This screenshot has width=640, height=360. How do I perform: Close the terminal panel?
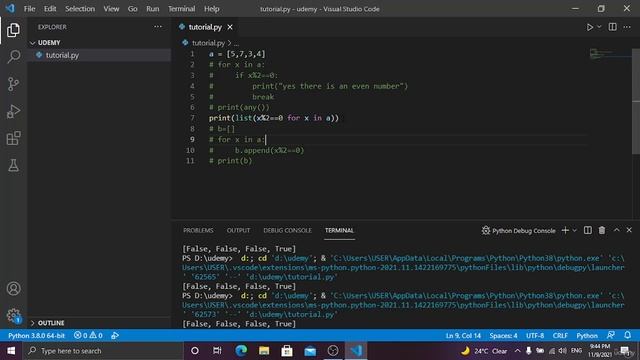(629, 231)
